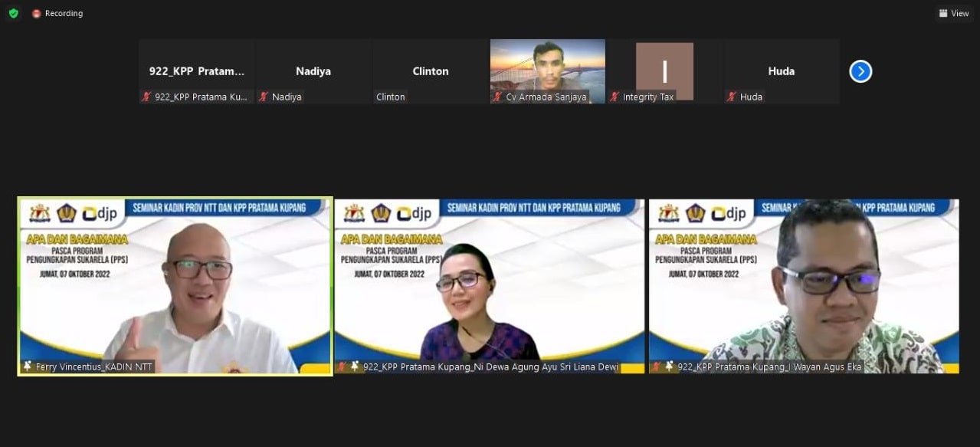The width and height of the screenshot is (980, 447).
Task: Click muted mic icon on Nadiya's tile
Action: (264, 97)
